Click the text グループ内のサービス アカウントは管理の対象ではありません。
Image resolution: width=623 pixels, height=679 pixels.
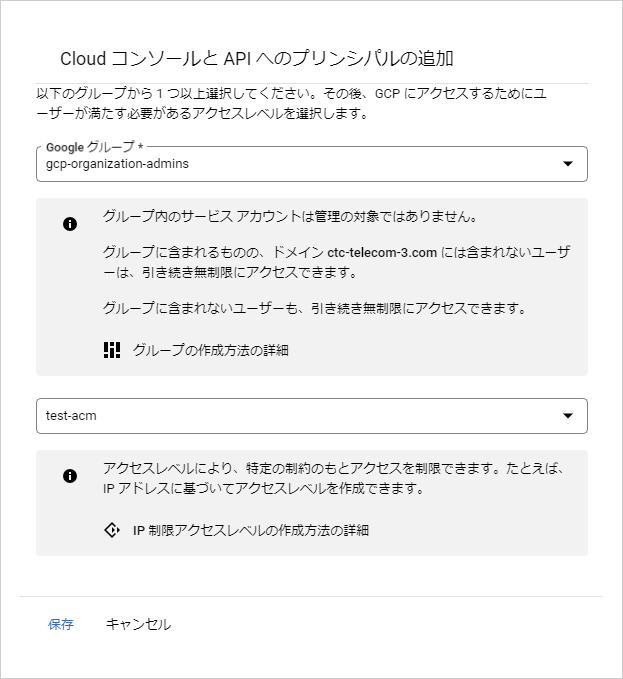click(290, 216)
